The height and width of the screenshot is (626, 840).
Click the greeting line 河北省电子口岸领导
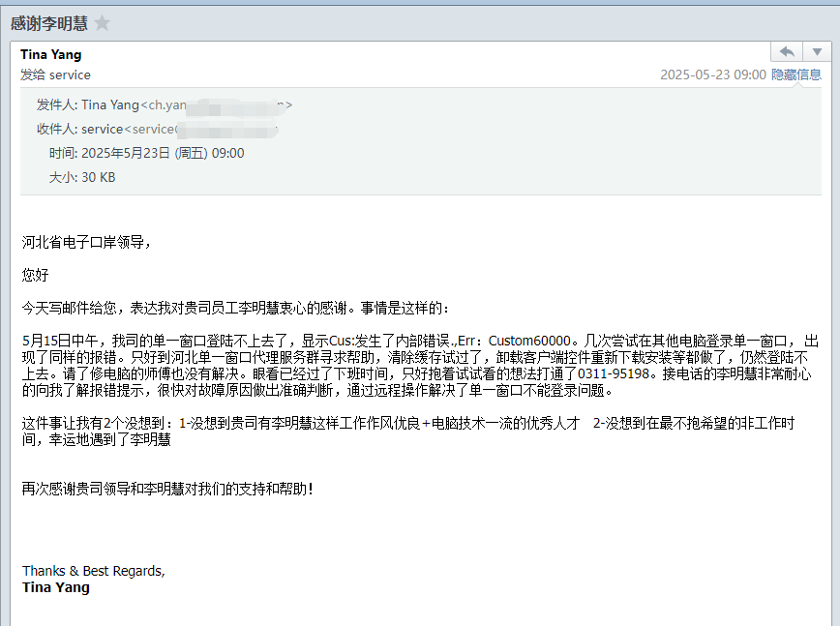point(86,243)
